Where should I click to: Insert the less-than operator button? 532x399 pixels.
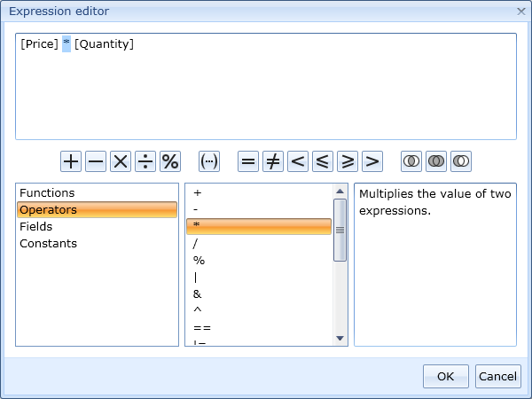(298, 161)
